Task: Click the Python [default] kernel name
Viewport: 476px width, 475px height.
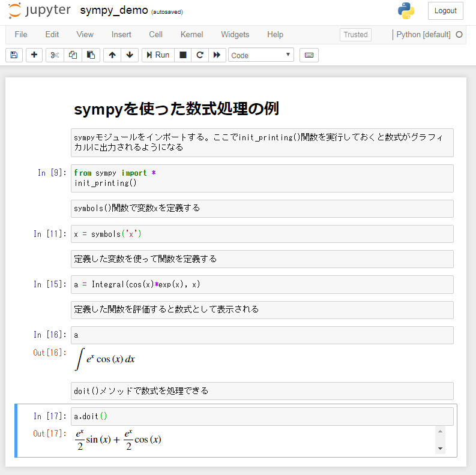Action: click(423, 35)
